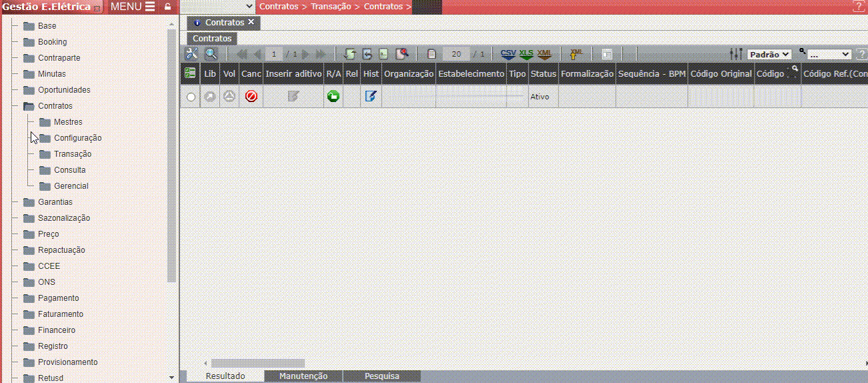Toggle the padlock lock icon beside MENU
Viewport: 868px width, 383px height.
[167, 7]
